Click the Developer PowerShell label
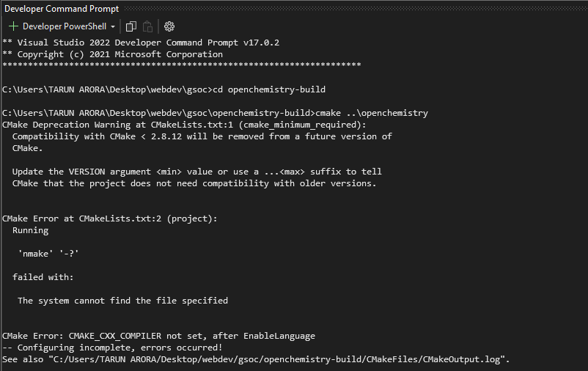 pyautogui.click(x=65, y=26)
